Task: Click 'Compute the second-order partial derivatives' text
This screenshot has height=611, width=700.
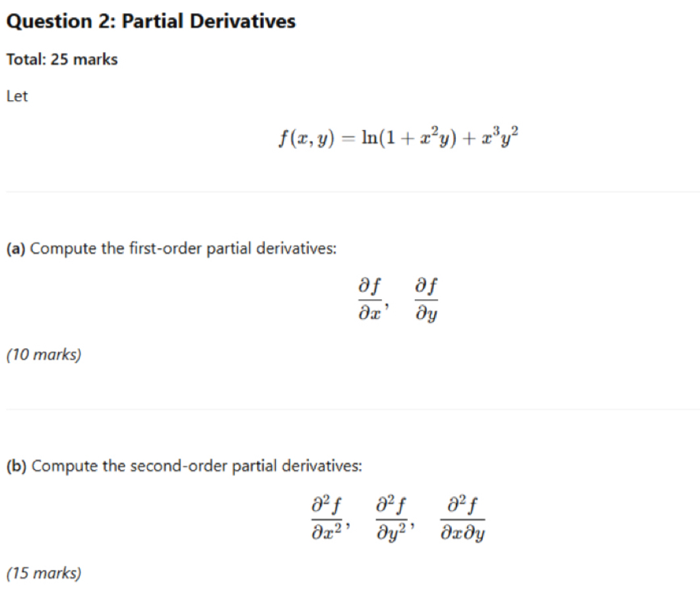Action: point(197,466)
